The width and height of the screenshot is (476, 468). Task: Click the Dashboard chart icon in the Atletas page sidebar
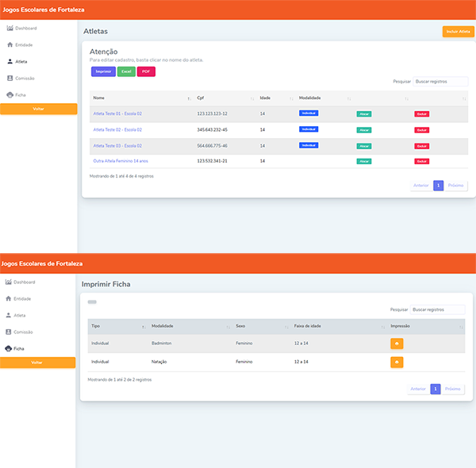click(10, 29)
